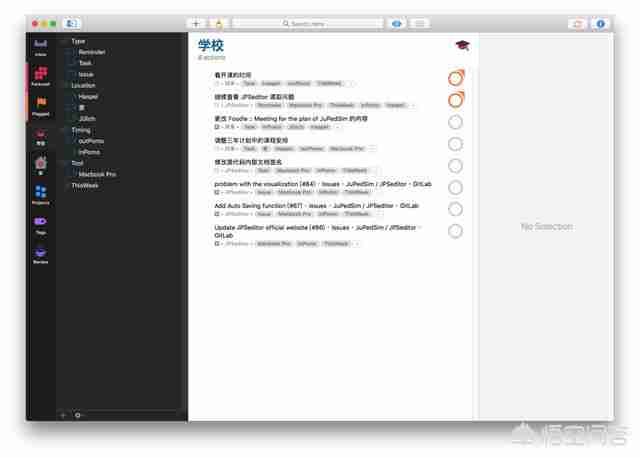Viewport: 640px width, 458px height.
Task: Click the Clean Up broom toolbar button
Action: 219,24
